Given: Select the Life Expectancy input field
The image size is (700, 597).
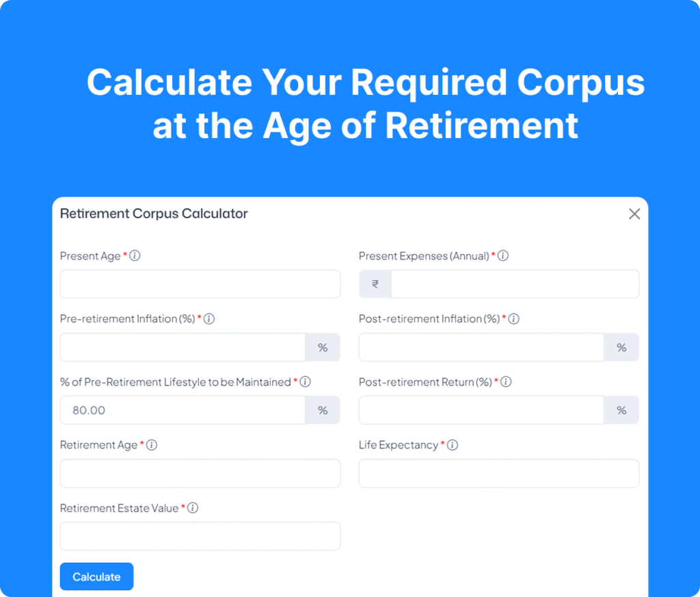Looking at the screenshot, I should coord(498,473).
